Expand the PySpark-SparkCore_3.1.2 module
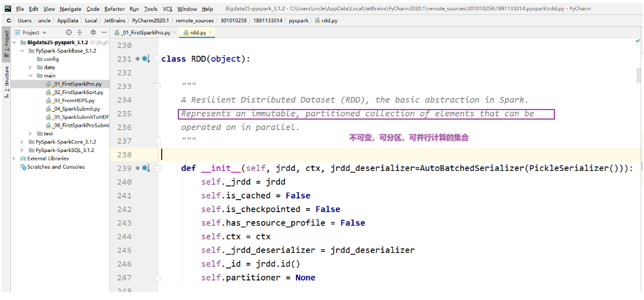Screen dimensions: 644x300 (x=22, y=142)
